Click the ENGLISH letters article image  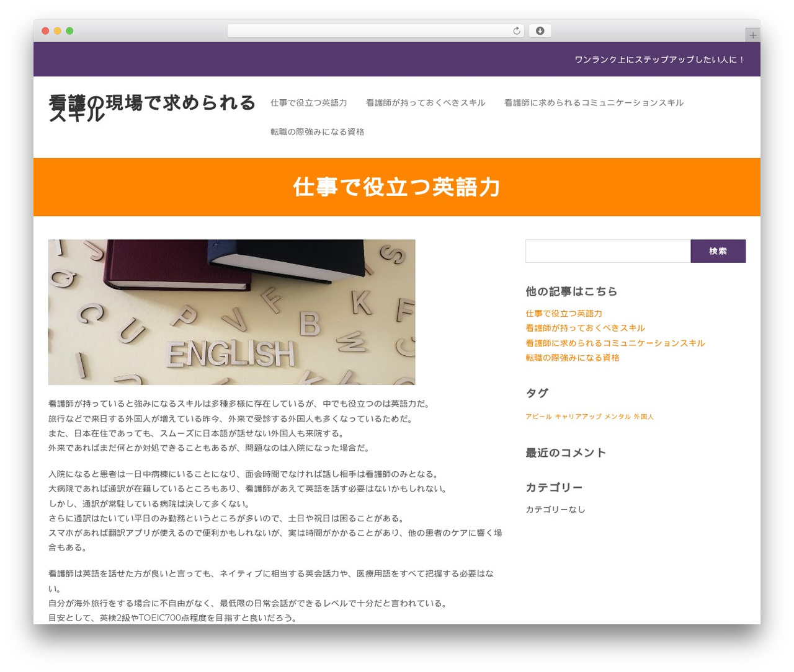[231, 312]
